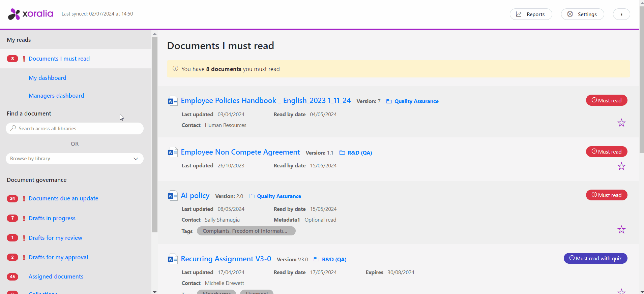Click the Search across all libraries field
The width and height of the screenshot is (644, 294).
pos(75,128)
